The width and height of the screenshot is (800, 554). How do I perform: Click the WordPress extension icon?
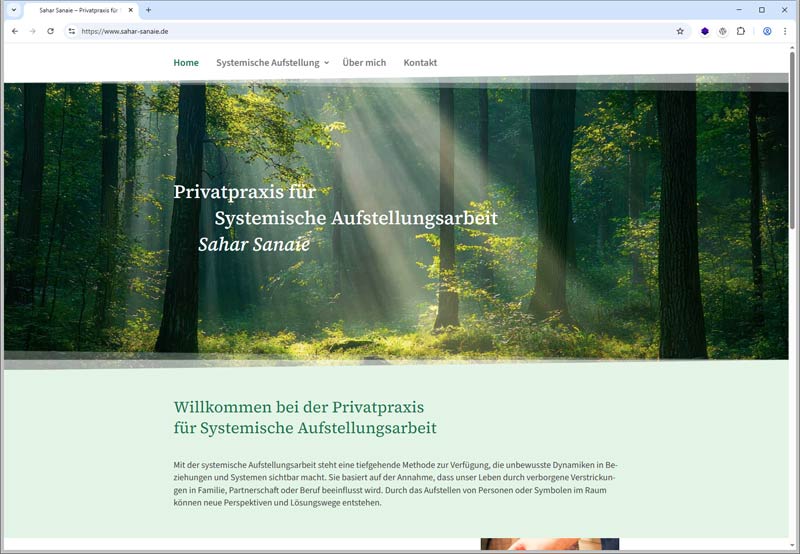pyautogui.click(x=723, y=31)
